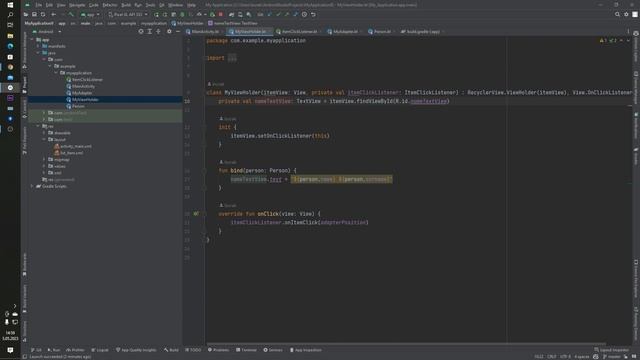This screenshot has height=360, width=640.
Task: Open Layout Inspector from bottom bar
Action: (612, 350)
